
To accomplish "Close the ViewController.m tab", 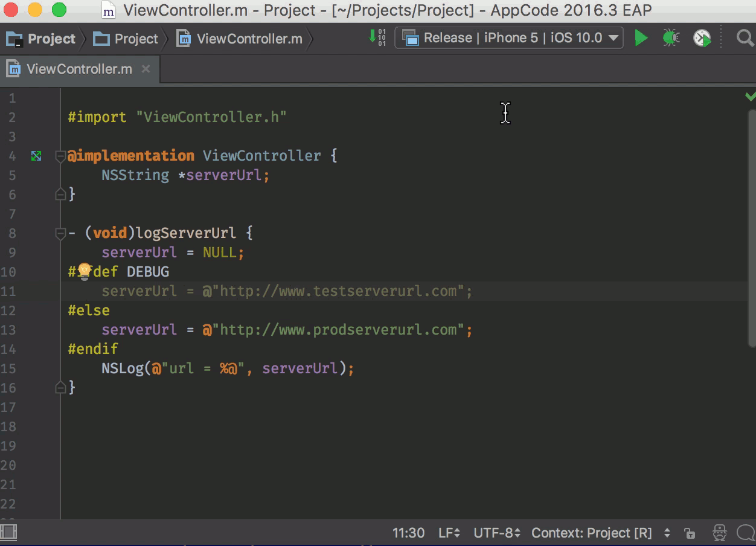I will coord(146,69).
